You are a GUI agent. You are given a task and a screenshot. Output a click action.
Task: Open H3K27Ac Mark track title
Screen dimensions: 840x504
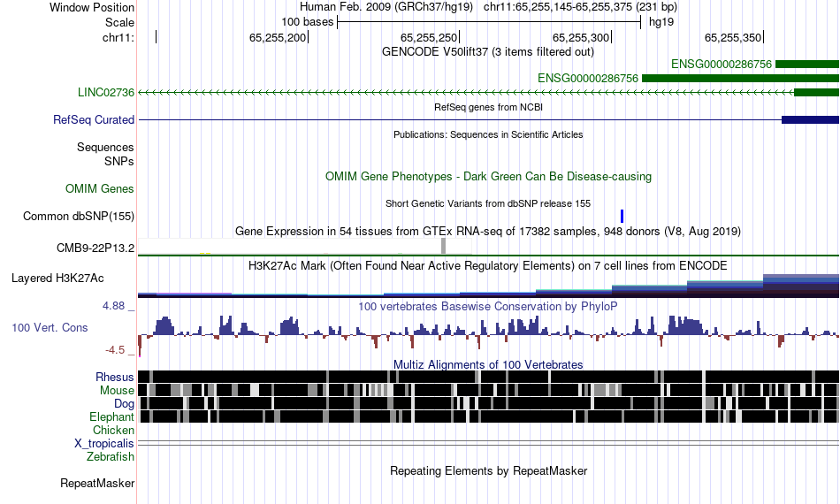tap(488, 265)
